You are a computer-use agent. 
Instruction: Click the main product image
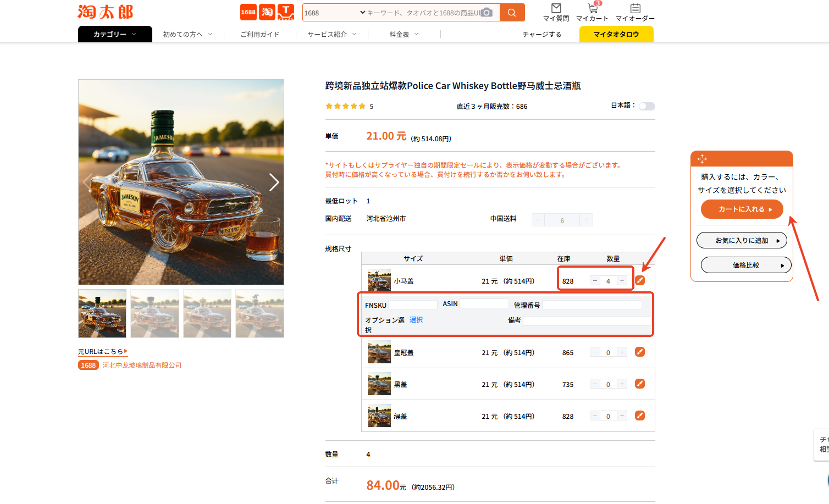click(181, 182)
